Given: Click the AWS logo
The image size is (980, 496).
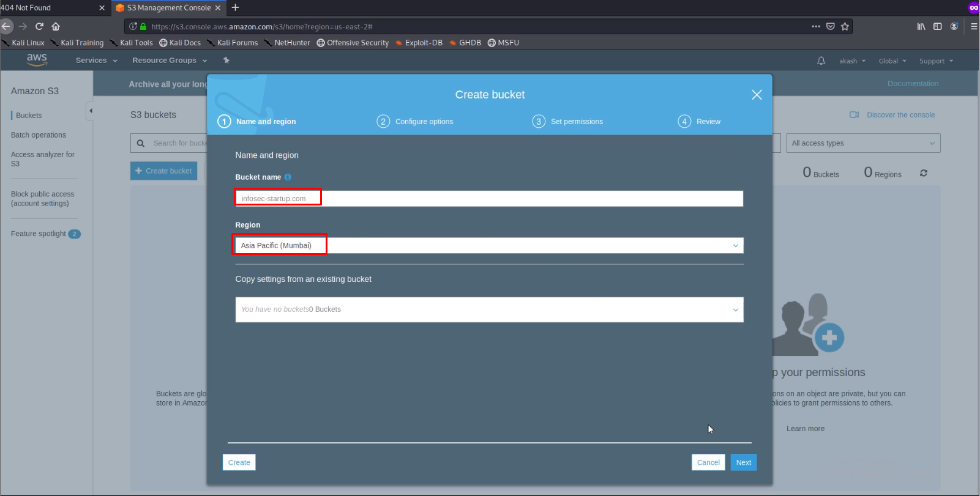Looking at the screenshot, I should coord(37,60).
